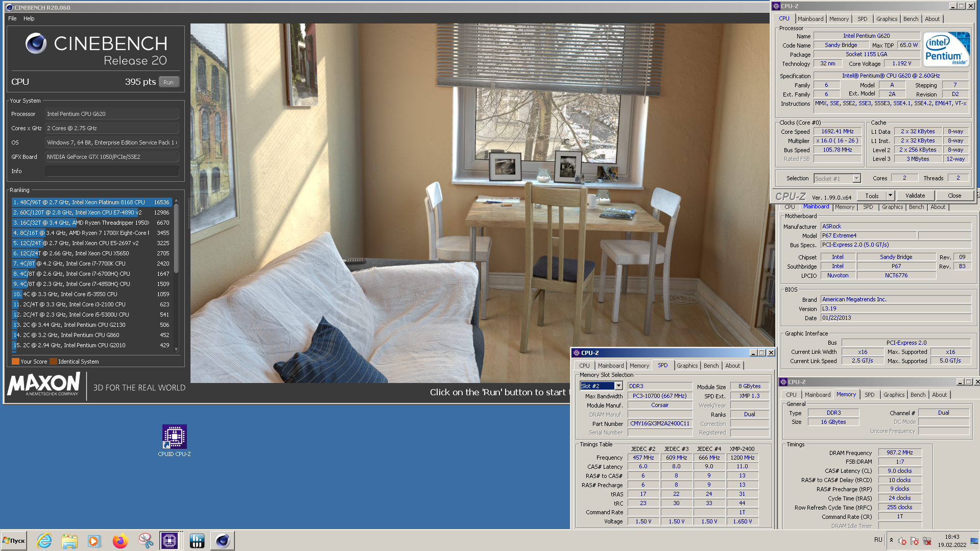The image size is (980, 551).
Task: Open Bench tab in CPU-Z memory timings window
Action: point(918,395)
